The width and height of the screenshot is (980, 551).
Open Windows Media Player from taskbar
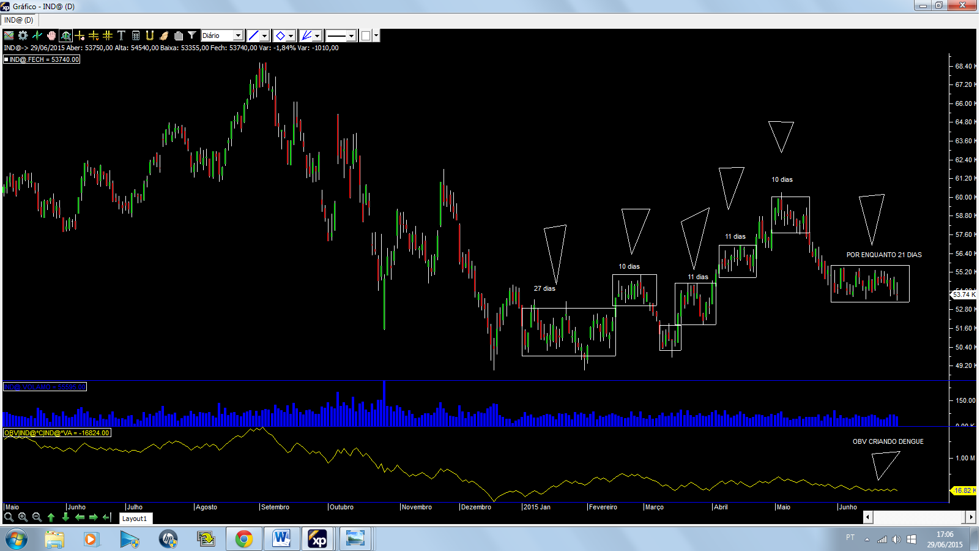(x=92, y=539)
